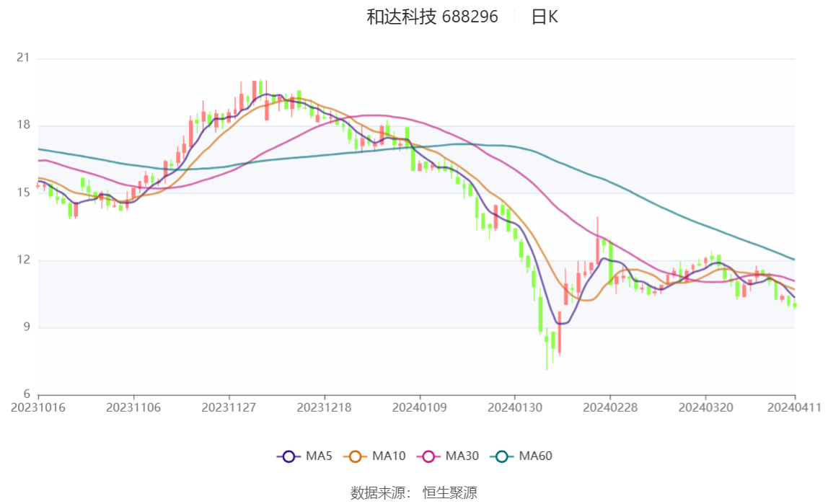828x504 pixels.
Task: Click the purple MA5 legend circle marker
Action: (289, 456)
